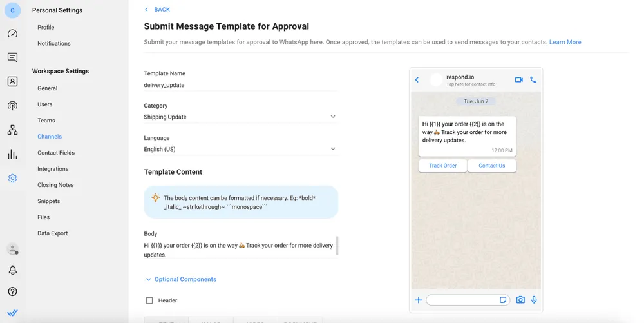
Task: Click the respond.io contact name in preview
Action: tap(460, 77)
